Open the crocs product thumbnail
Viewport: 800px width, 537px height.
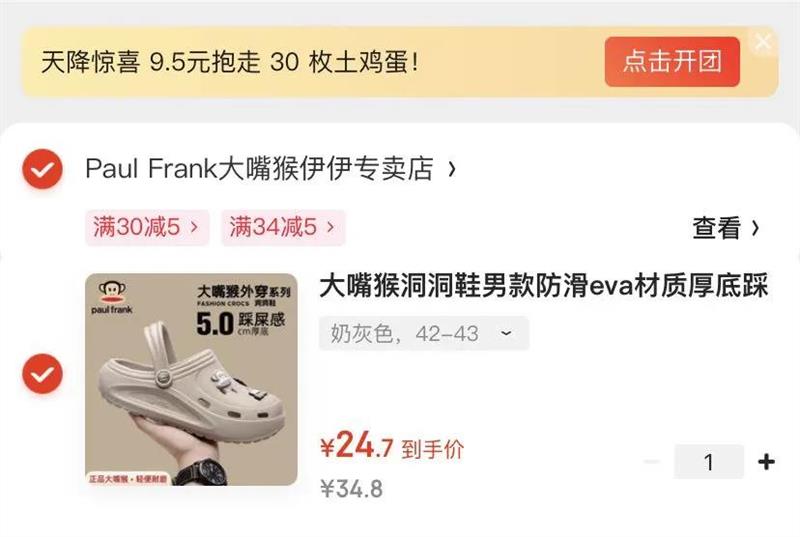click(191, 379)
